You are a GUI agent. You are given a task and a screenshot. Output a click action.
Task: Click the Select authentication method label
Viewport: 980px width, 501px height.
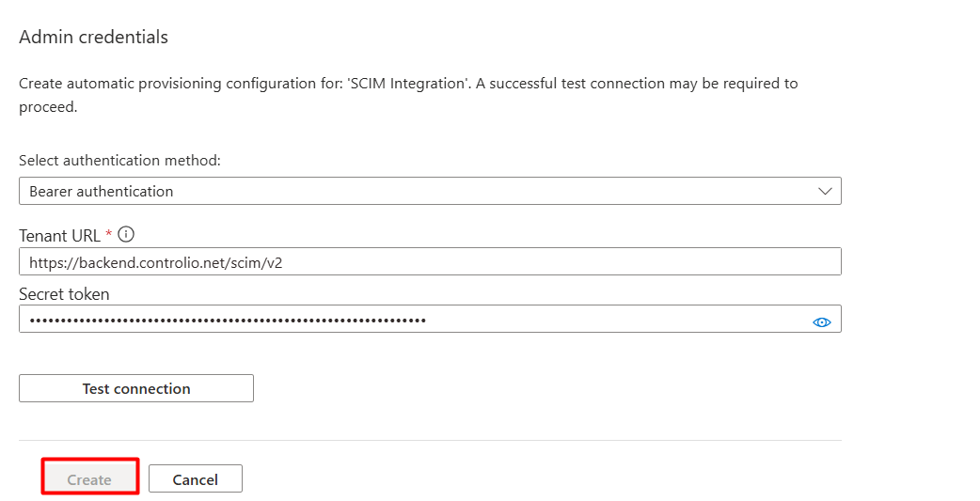pyautogui.click(x=120, y=161)
